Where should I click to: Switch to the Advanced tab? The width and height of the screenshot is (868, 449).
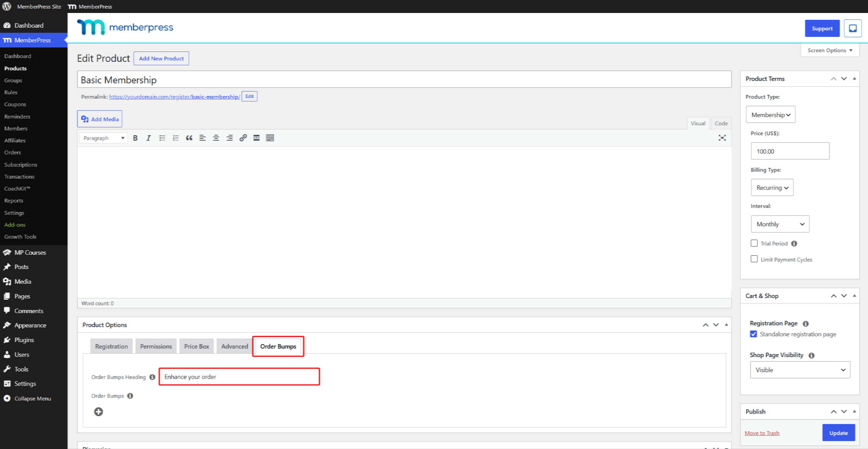pyautogui.click(x=235, y=346)
